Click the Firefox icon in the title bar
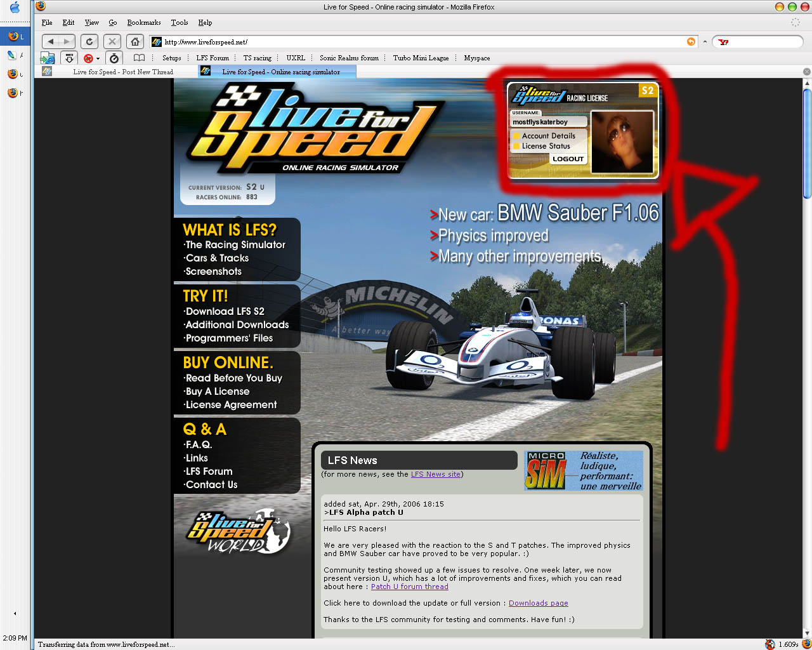Viewport: 812px width, 650px height. [41, 6]
